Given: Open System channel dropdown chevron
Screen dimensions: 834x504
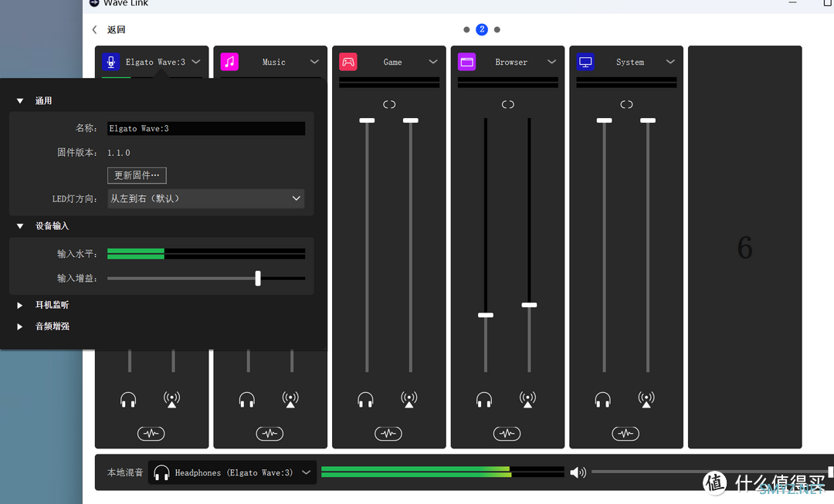Looking at the screenshot, I should coord(671,62).
